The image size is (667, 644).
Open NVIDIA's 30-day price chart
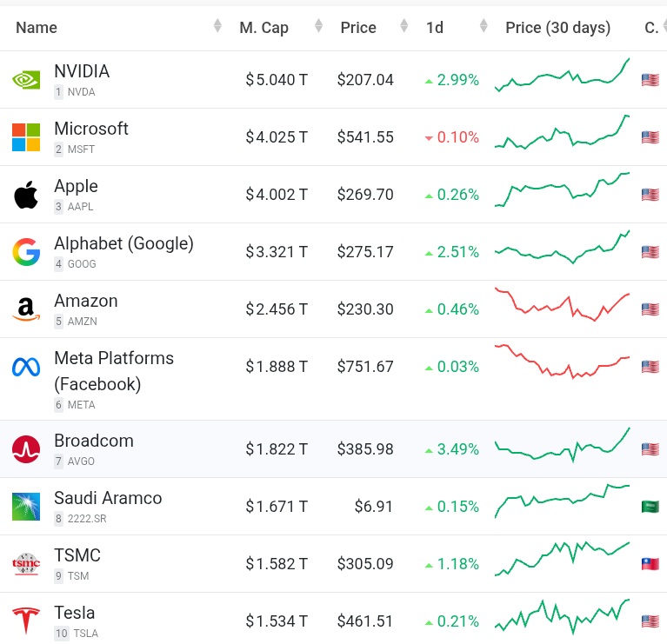(562, 76)
